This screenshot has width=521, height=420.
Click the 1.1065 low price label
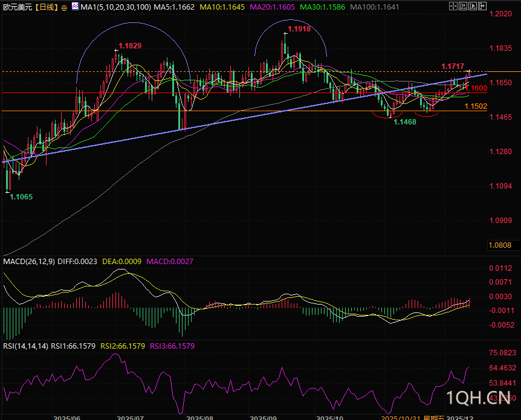[x=21, y=197]
